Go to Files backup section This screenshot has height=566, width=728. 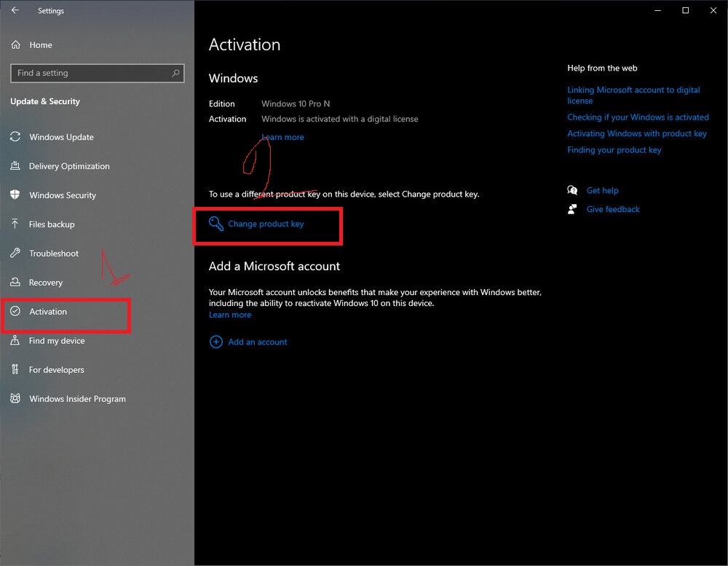click(52, 224)
